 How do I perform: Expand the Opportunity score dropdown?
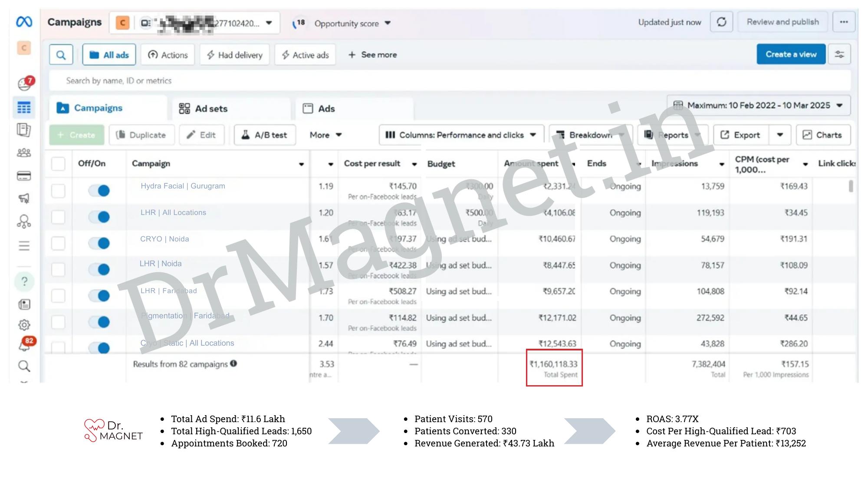(388, 23)
